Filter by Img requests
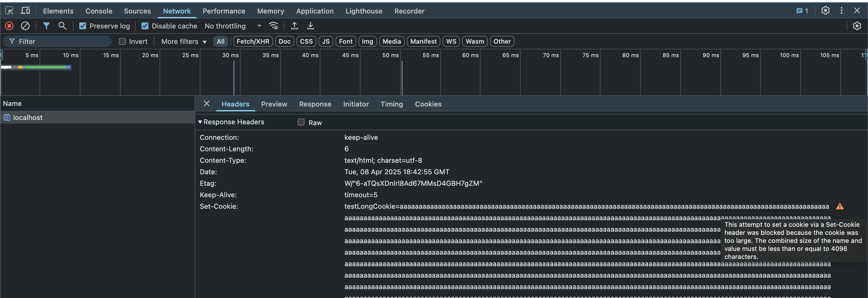The image size is (868, 298). [x=367, y=41]
